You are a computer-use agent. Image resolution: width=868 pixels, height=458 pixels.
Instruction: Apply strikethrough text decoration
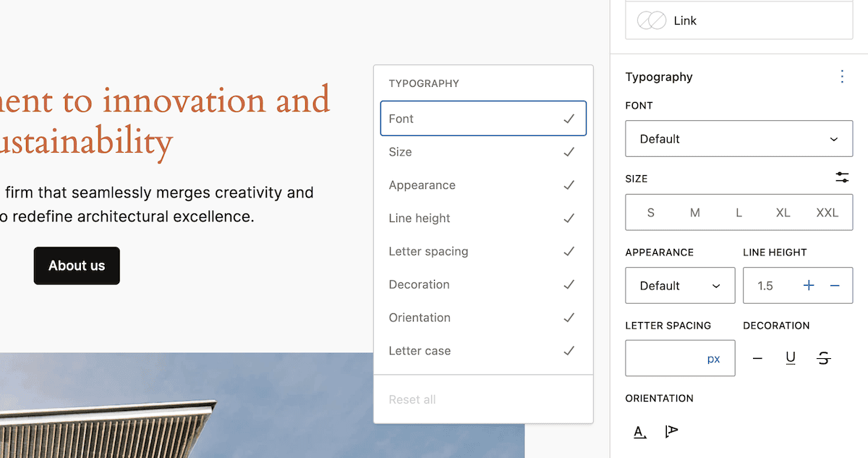(824, 357)
